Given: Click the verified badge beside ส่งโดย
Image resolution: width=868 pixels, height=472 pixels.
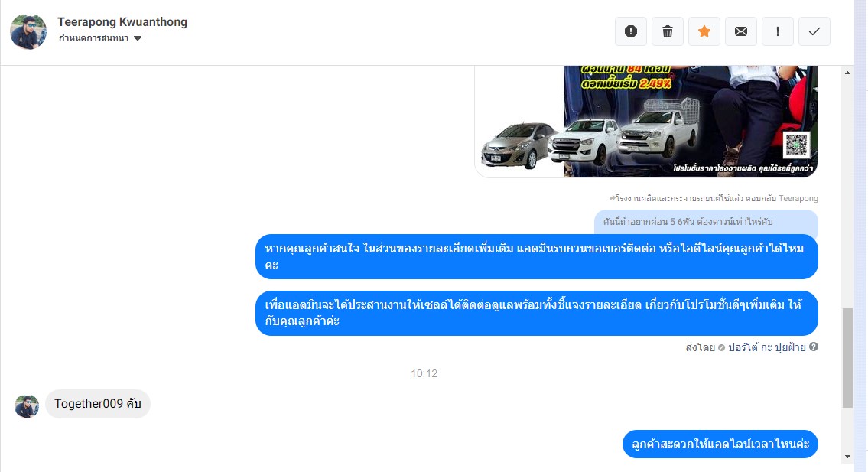Looking at the screenshot, I should (721, 348).
